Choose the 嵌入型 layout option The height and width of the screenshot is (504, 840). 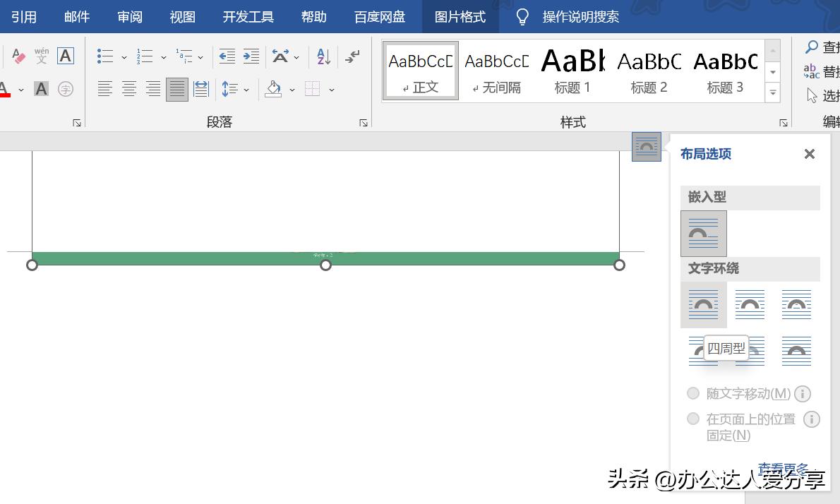(x=703, y=233)
